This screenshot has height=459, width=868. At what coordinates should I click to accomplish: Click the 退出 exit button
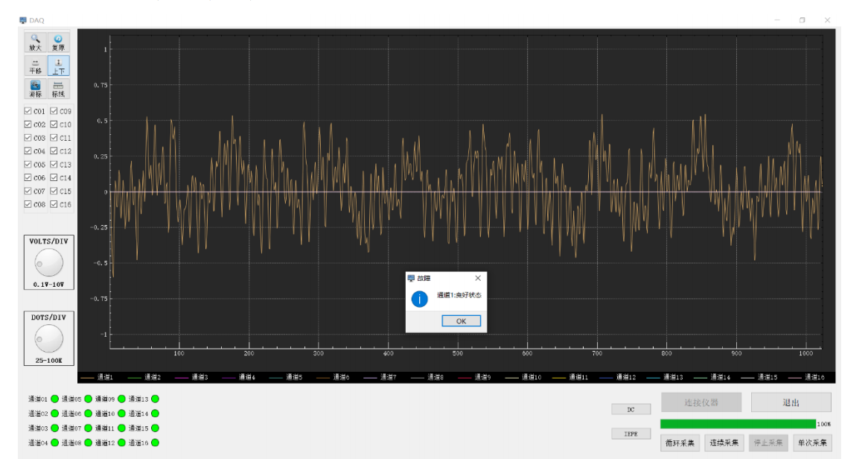791,402
